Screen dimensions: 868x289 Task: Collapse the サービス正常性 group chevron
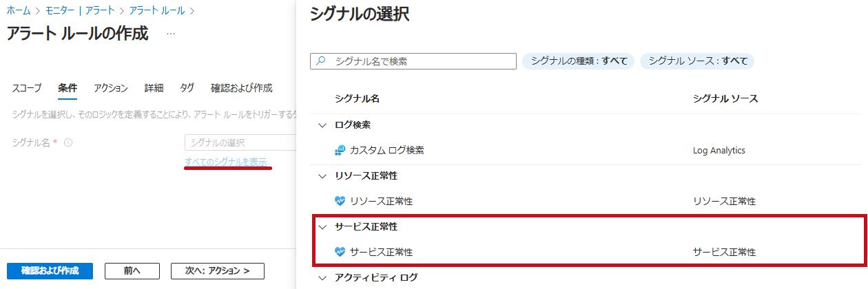(322, 226)
